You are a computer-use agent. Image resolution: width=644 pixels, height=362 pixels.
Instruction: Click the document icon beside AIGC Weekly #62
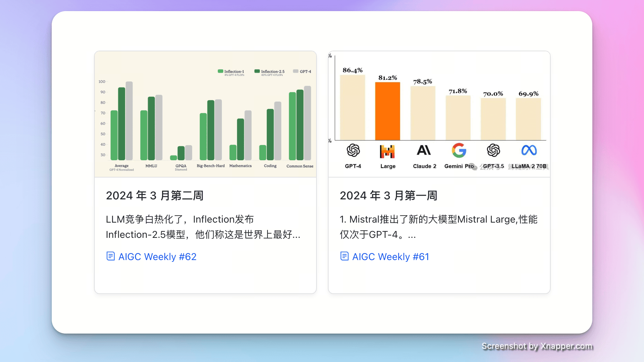pos(110,256)
